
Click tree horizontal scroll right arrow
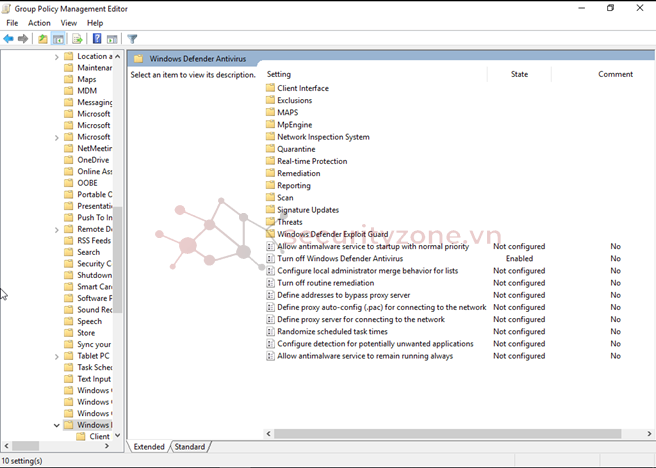click(107, 446)
